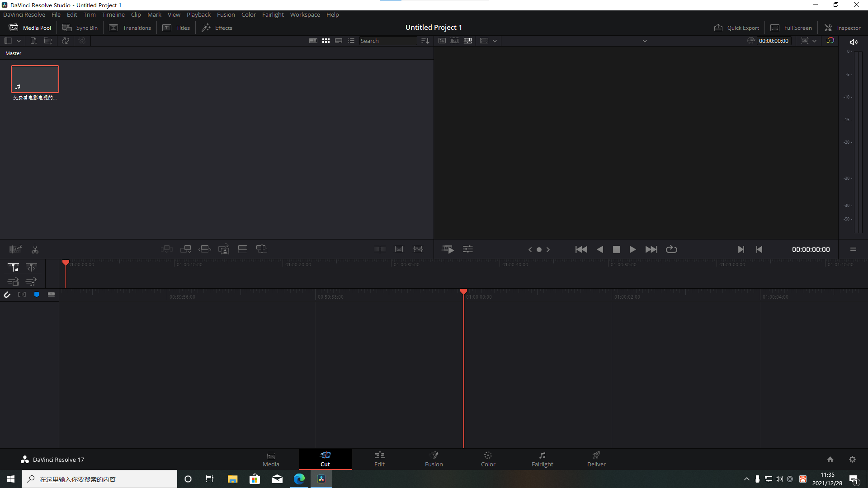The width and height of the screenshot is (868, 488).
Task: Click Import Media file icon
Action: [x=33, y=41]
